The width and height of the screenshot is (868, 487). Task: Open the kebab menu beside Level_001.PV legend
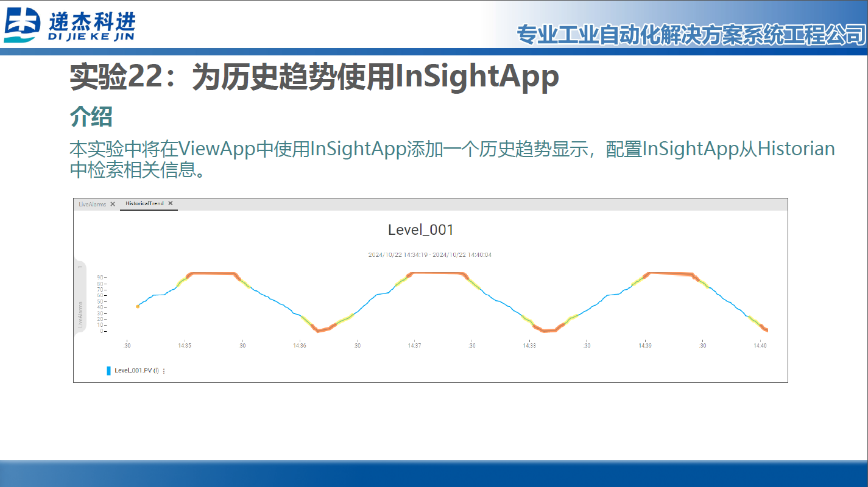tap(164, 371)
